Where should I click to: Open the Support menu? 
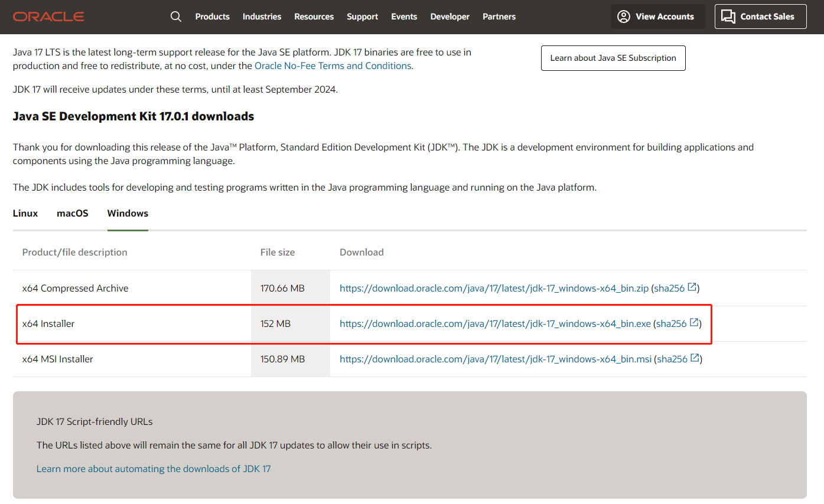[x=362, y=17]
